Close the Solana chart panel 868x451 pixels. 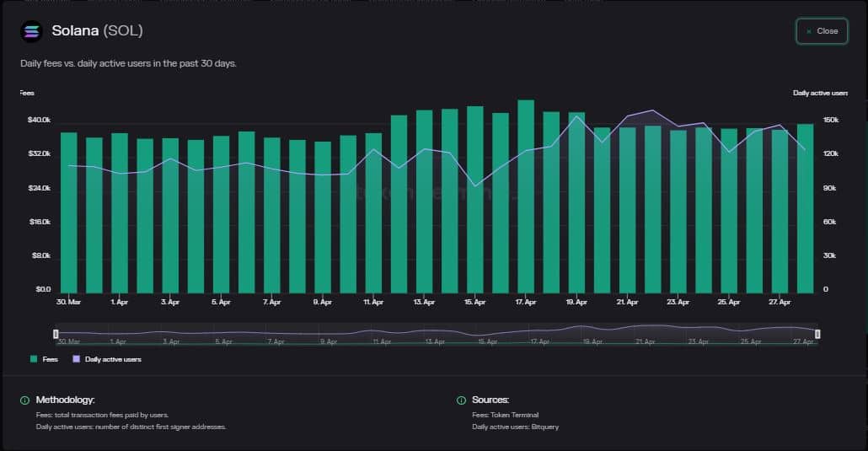822,31
